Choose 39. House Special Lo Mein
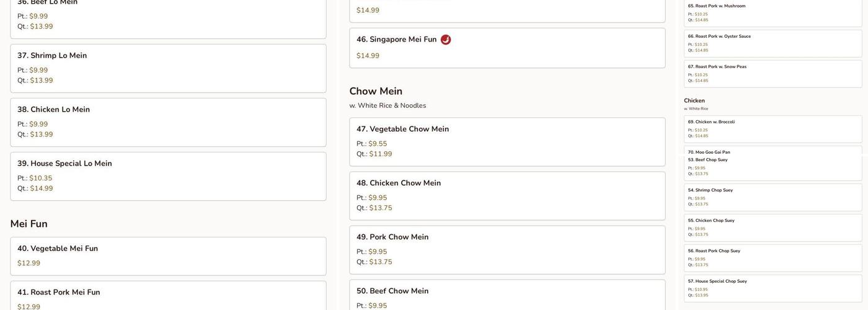868x310 pixels. [64, 164]
